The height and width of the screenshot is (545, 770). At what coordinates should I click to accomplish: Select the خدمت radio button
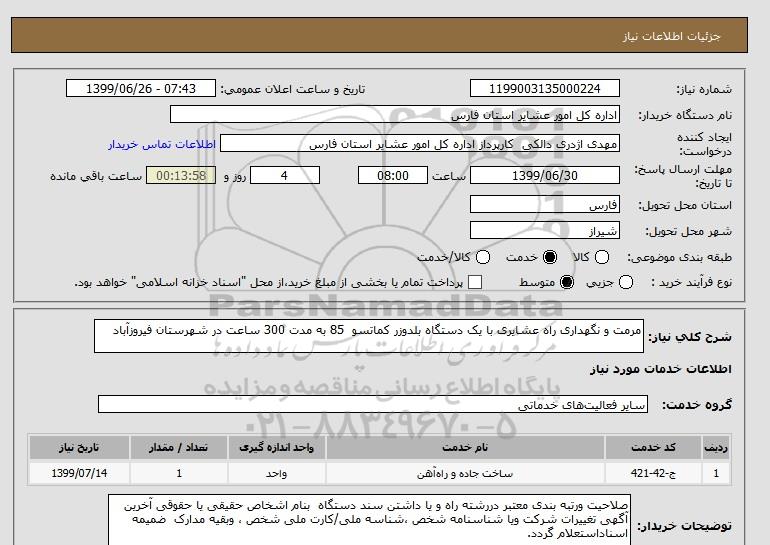point(550,257)
